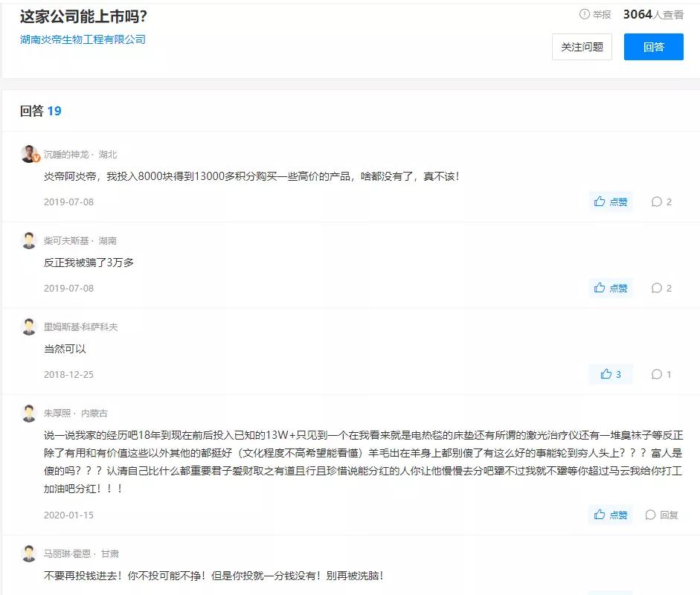Click the answer starting 不要再投钱进去
700x595 pixels.
click(213, 576)
